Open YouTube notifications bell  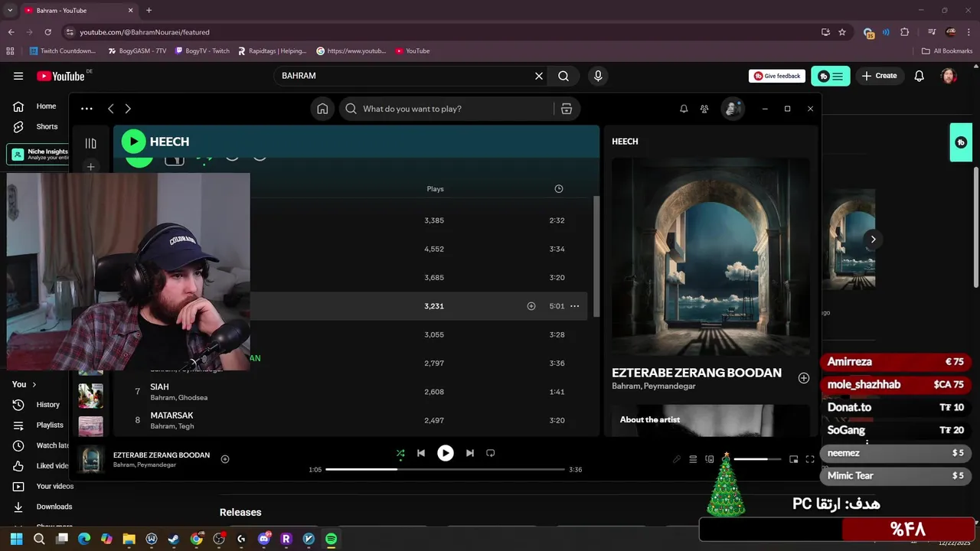920,76
